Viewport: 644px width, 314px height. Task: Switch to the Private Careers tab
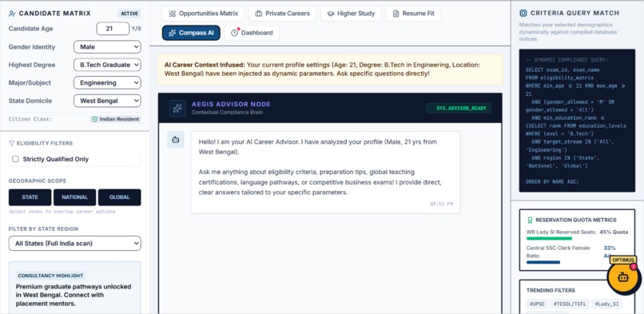click(x=283, y=14)
